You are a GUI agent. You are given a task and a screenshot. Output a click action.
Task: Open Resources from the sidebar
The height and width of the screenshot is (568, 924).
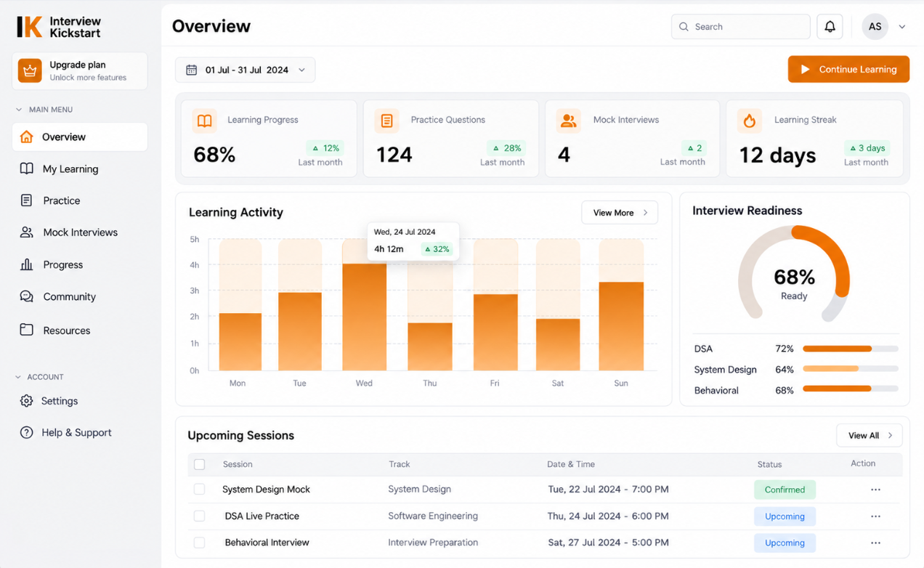tap(80, 330)
